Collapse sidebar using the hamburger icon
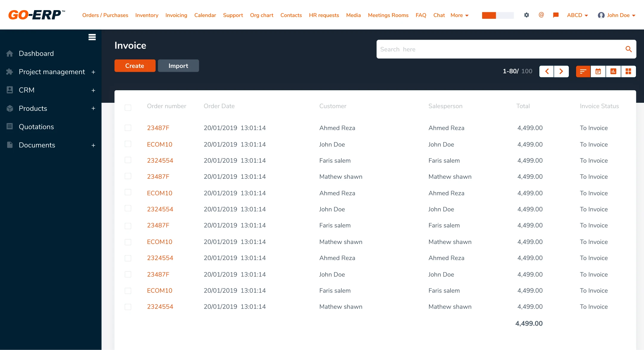 coord(92,37)
